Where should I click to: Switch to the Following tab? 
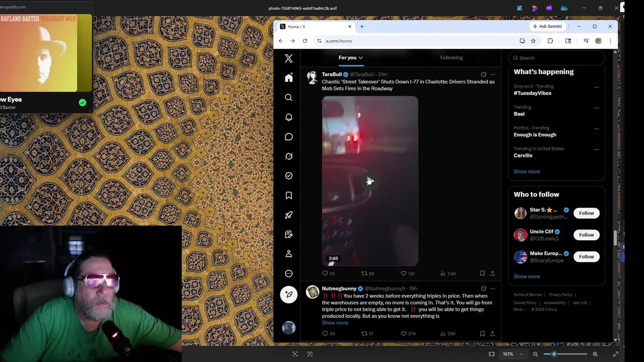point(451,58)
